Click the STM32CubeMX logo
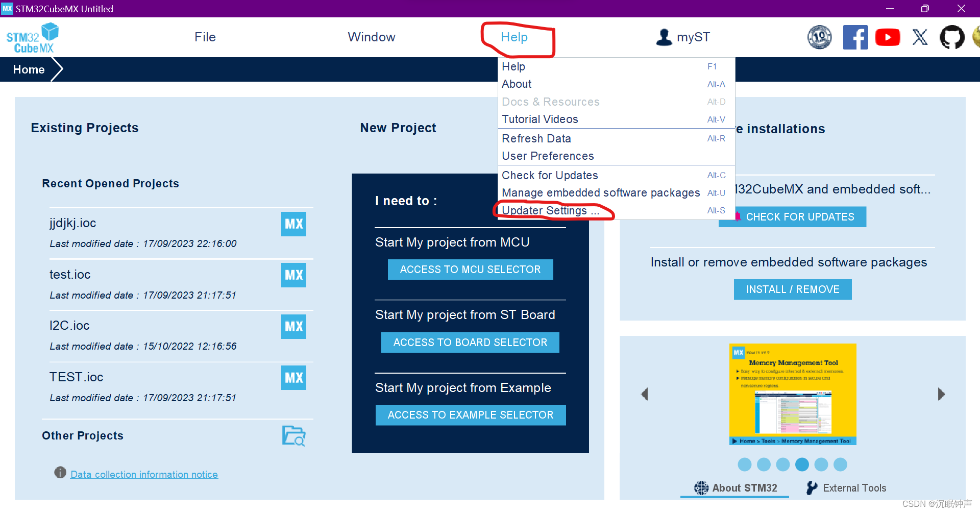The image size is (980, 513). click(x=32, y=38)
